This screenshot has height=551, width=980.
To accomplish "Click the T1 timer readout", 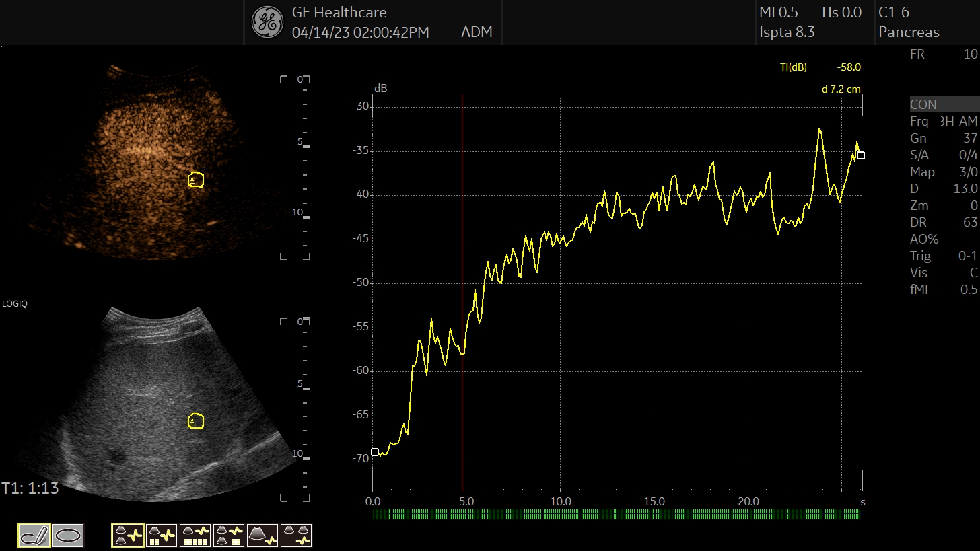I will [x=30, y=488].
